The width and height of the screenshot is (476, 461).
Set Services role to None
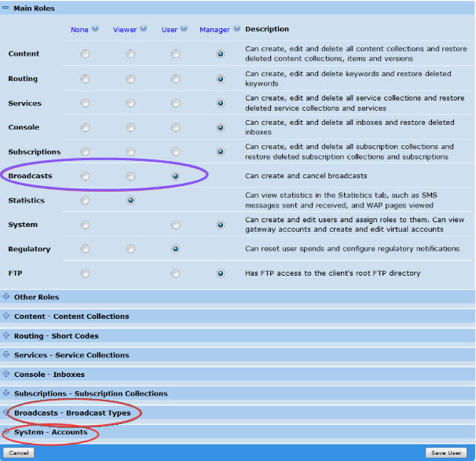tap(86, 103)
